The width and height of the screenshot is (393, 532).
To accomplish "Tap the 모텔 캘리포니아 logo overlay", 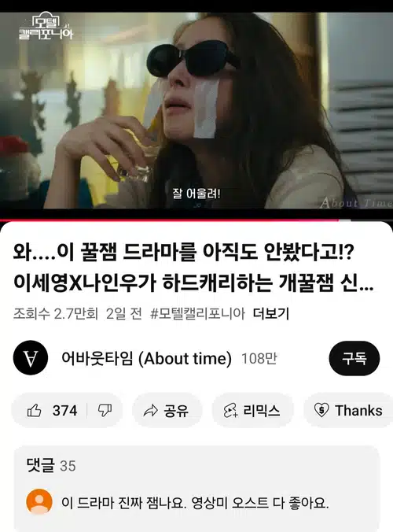I will (x=46, y=27).
